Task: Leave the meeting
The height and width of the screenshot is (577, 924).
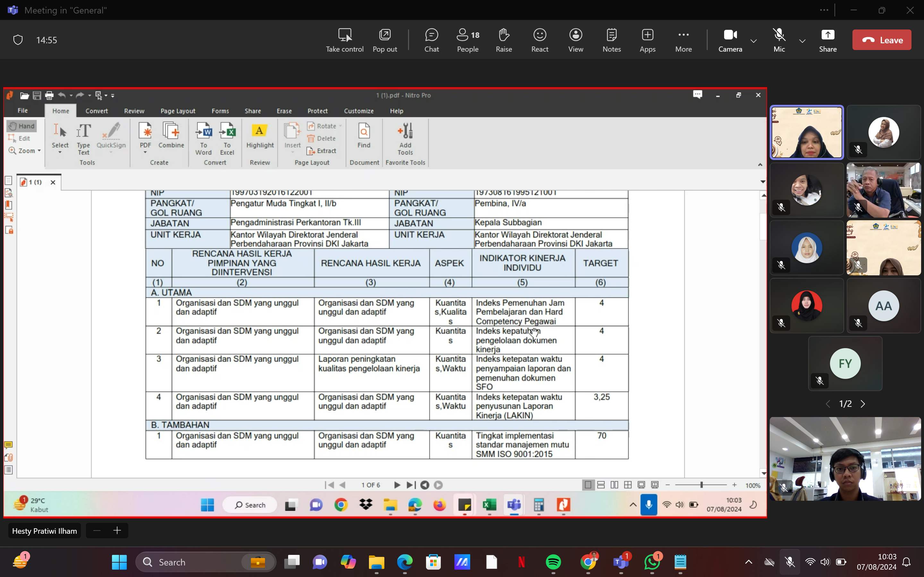Action: pos(881,40)
